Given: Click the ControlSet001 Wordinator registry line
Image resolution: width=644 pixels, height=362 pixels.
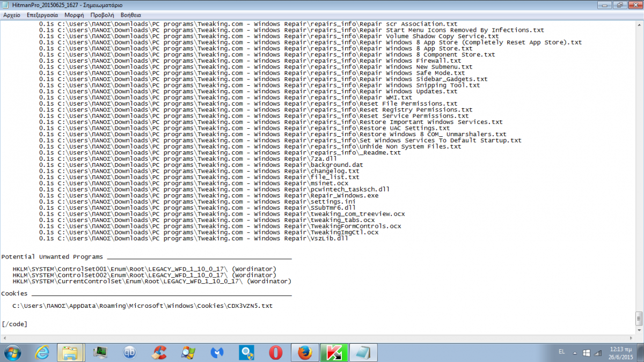Looking at the screenshot, I should 145,269.
